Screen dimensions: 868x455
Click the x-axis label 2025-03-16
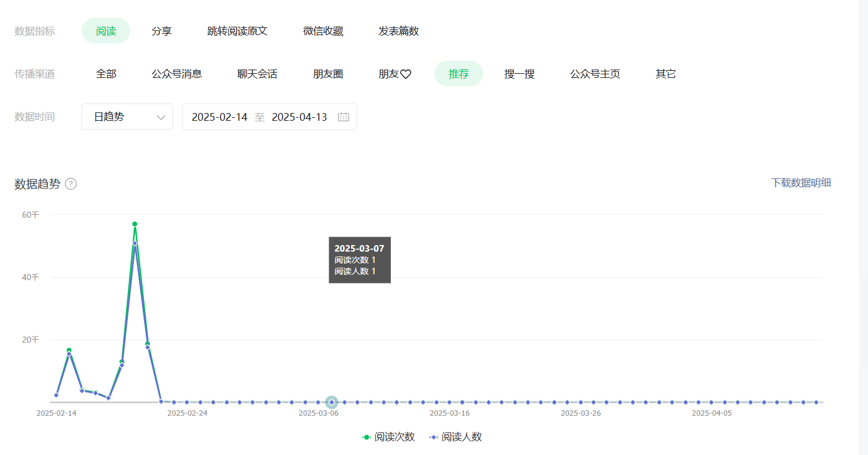tap(449, 413)
